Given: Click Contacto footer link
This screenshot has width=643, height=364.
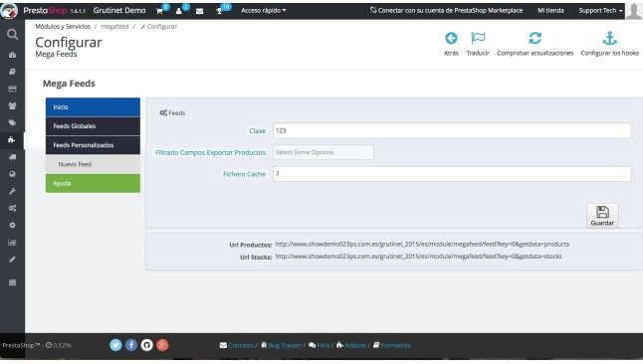Looking at the screenshot, I should coord(241,345).
